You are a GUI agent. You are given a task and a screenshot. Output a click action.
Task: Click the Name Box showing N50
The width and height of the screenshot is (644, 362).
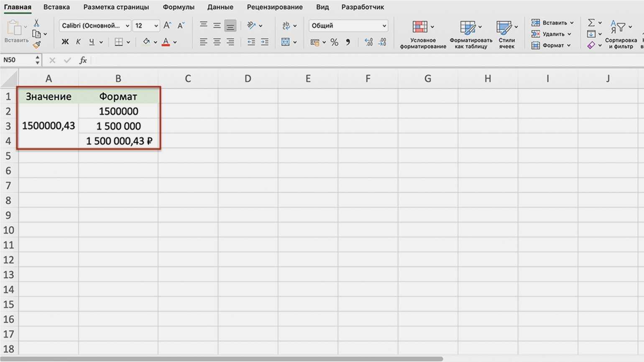coord(17,60)
